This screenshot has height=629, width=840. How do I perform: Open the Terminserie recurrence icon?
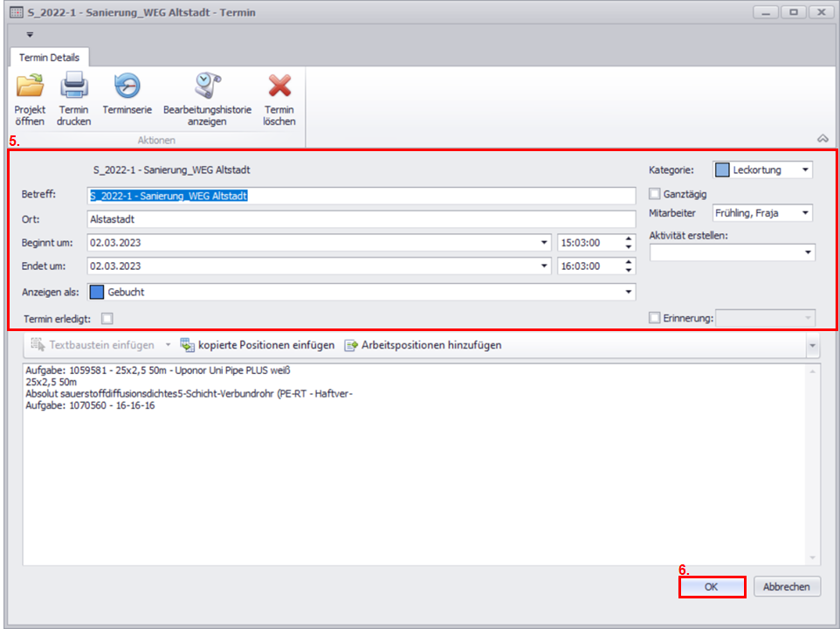pyautogui.click(x=127, y=86)
